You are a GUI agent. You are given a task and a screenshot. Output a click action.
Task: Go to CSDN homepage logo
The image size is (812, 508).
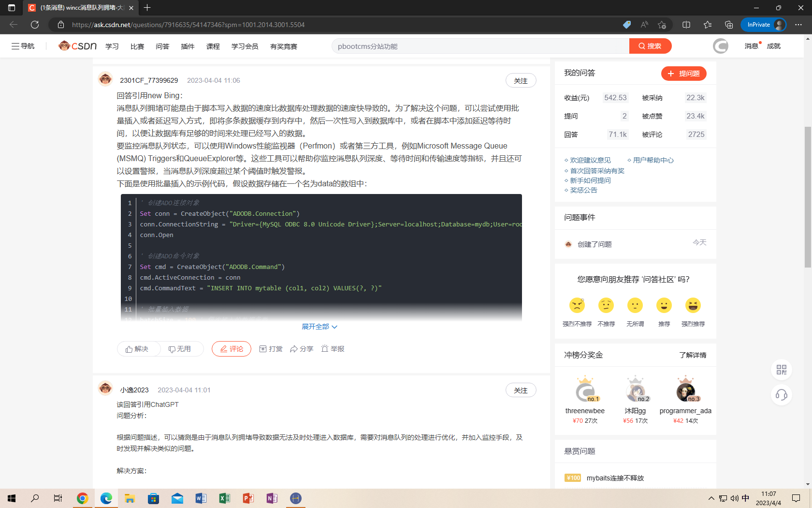pyautogui.click(x=77, y=46)
